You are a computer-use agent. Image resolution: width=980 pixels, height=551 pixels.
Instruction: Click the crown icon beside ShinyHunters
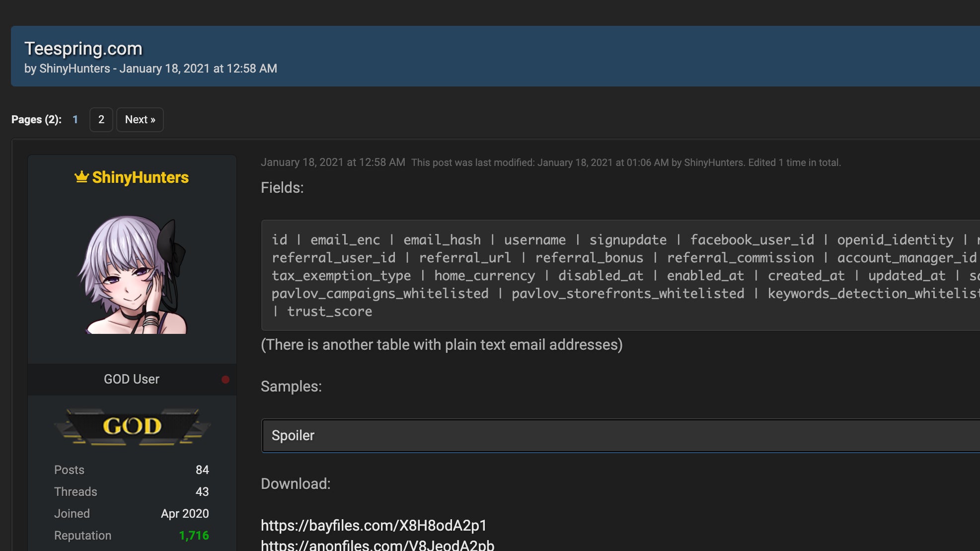click(x=81, y=177)
